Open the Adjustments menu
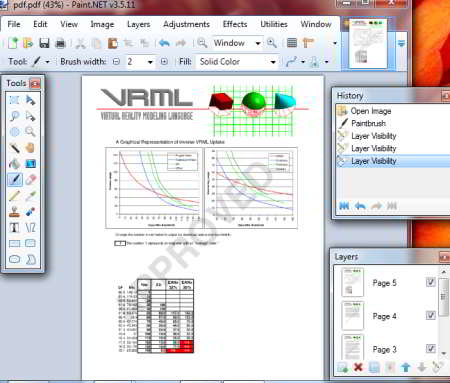Screen dimensions: 450x383 pyautogui.click(x=186, y=24)
